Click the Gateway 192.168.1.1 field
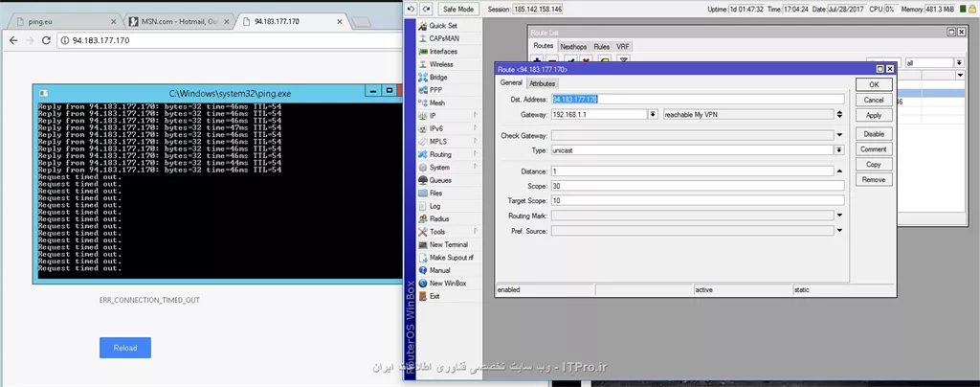The width and height of the screenshot is (980, 387). click(599, 114)
